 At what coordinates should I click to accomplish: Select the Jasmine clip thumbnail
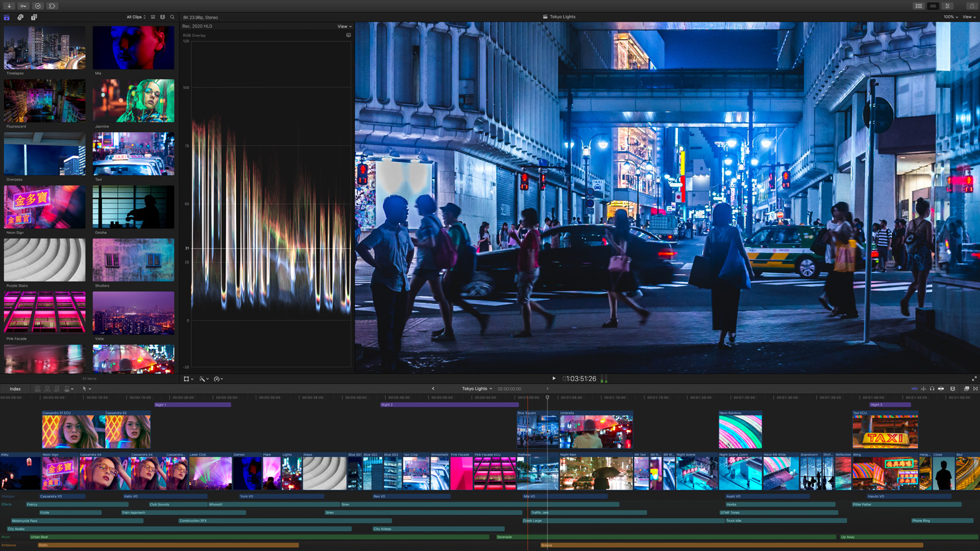pyautogui.click(x=134, y=101)
